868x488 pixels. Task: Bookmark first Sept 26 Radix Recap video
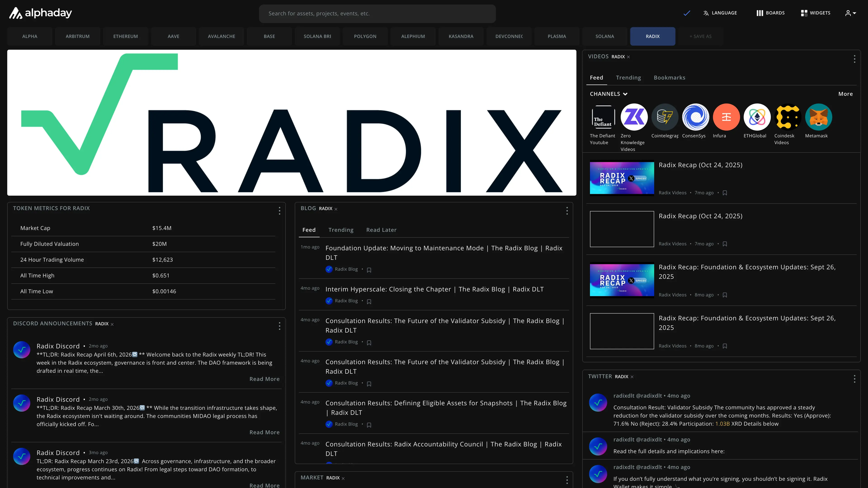[x=725, y=295]
